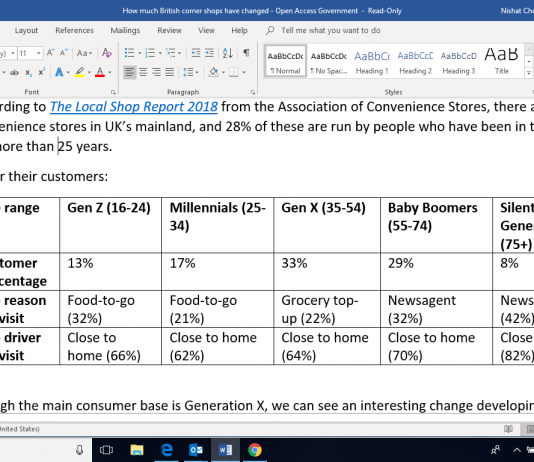
Task: Open Help ribbon tab
Action: [239, 31]
